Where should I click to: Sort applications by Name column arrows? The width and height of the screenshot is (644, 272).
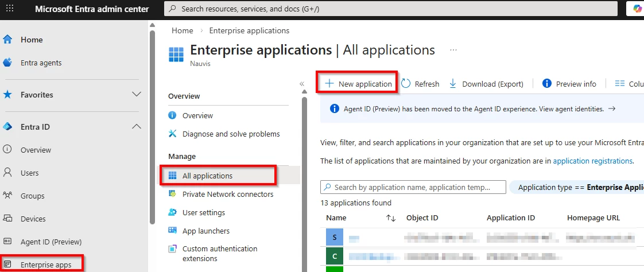click(x=391, y=218)
